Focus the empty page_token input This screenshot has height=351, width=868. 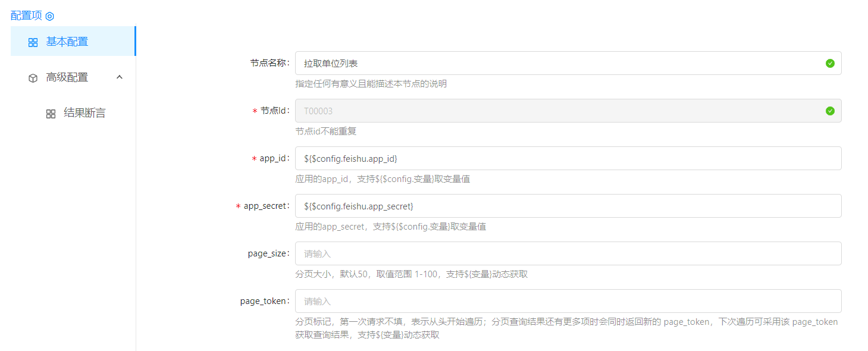click(568, 301)
